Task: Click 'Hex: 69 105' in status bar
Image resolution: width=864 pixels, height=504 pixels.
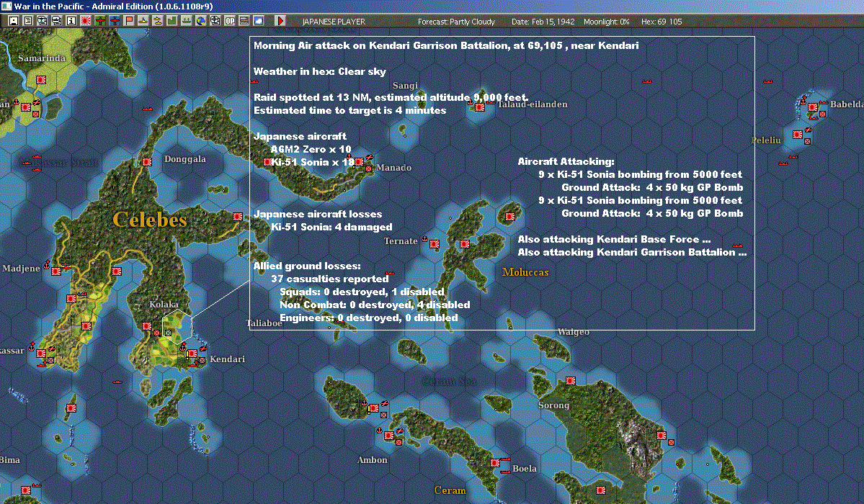Action: pos(662,22)
